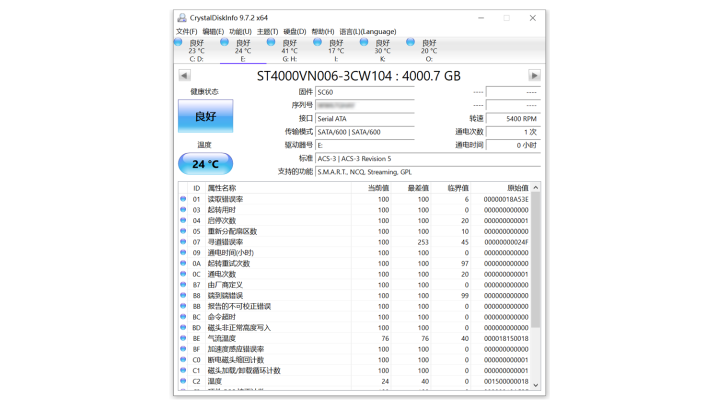Click the 固件 SC60 field
The image size is (719, 411).
click(x=365, y=92)
